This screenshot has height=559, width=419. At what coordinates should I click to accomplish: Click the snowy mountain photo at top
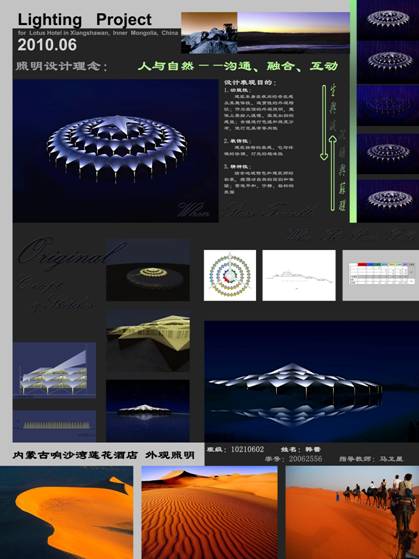[x=209, y=33]
